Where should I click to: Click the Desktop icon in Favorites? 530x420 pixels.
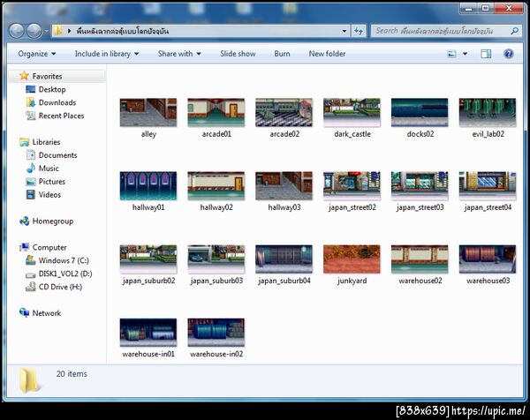[x=31, y=89]
